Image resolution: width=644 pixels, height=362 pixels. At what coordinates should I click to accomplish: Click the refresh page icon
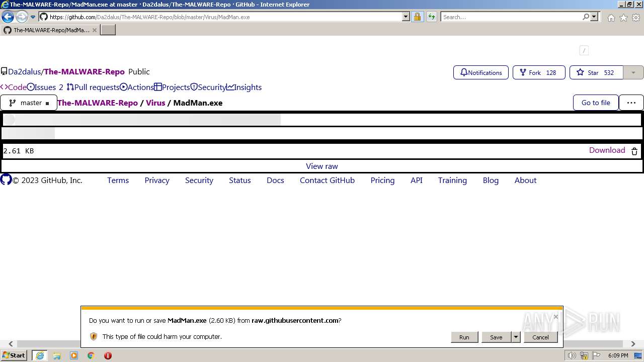point(432,17)
